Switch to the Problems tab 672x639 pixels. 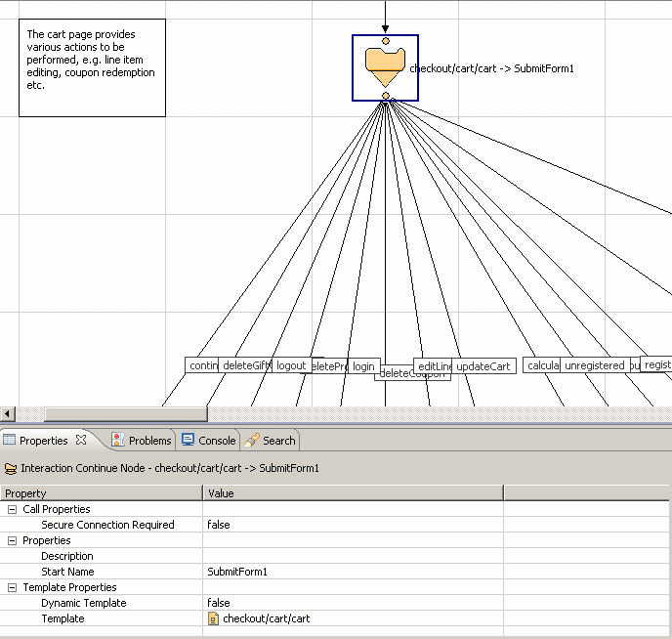[149, 441]
